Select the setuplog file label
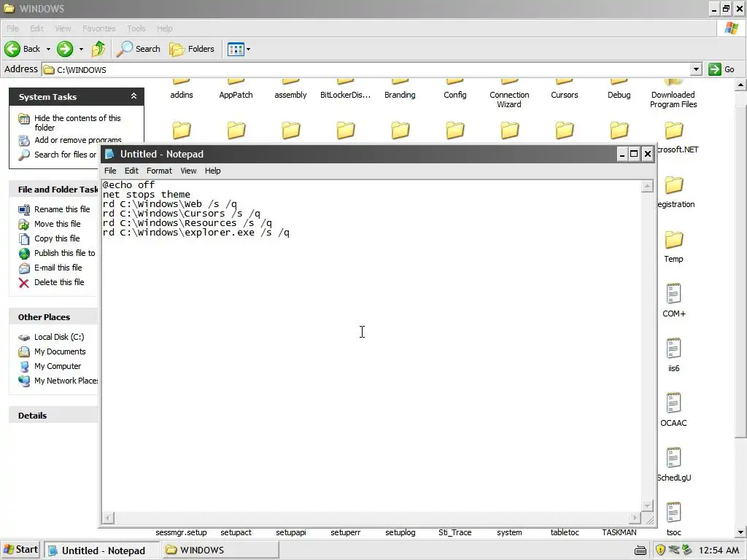The height and width of the screenshot is (560, 747). pyautogui.click(x=400, y=532)
